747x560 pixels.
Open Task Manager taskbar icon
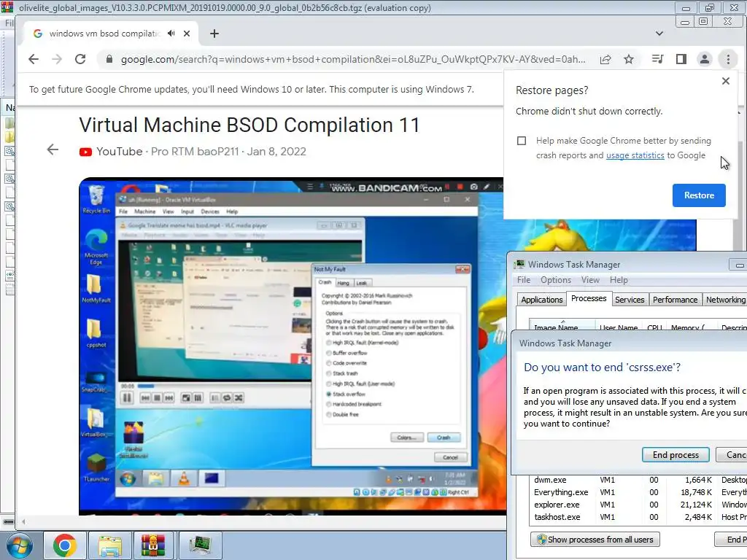pyautogui.click(x=200, y=545)
